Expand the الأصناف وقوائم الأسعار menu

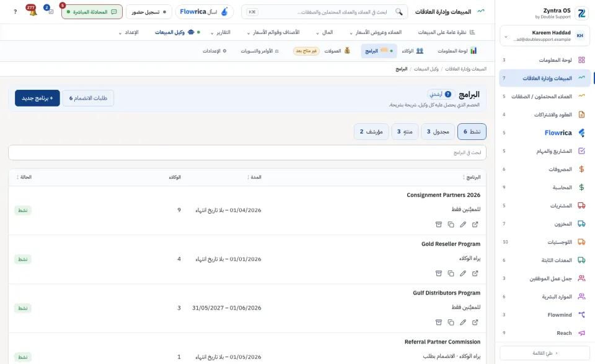point(273,32)
